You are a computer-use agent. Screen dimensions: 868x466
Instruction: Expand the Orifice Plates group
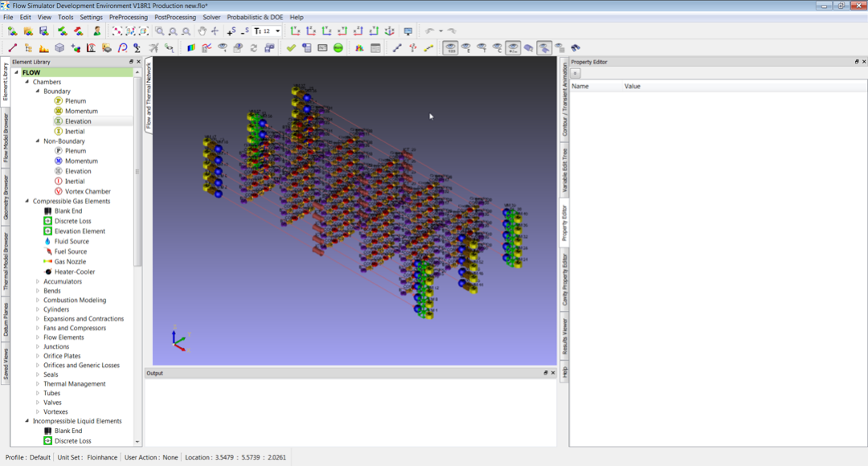[38, 356]
